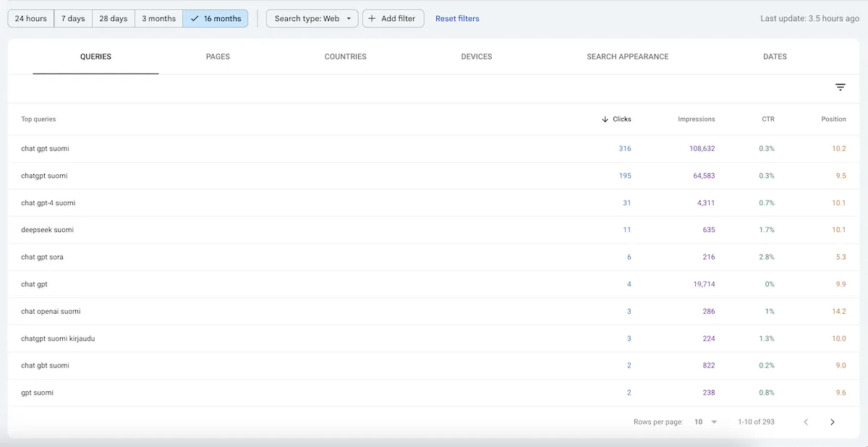
Task: Click the 635 impressions value
Action: point(708,230)
